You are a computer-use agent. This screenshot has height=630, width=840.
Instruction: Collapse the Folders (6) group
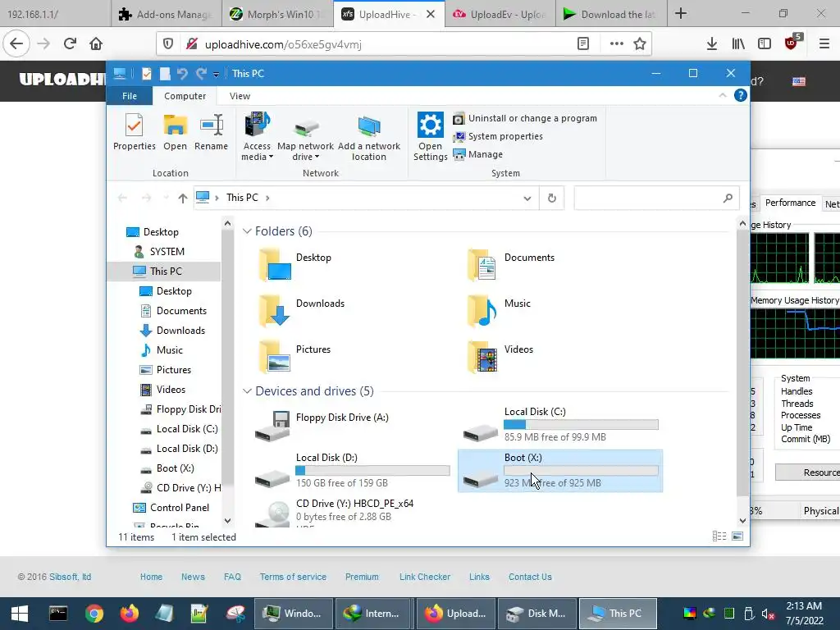(247, 231)
